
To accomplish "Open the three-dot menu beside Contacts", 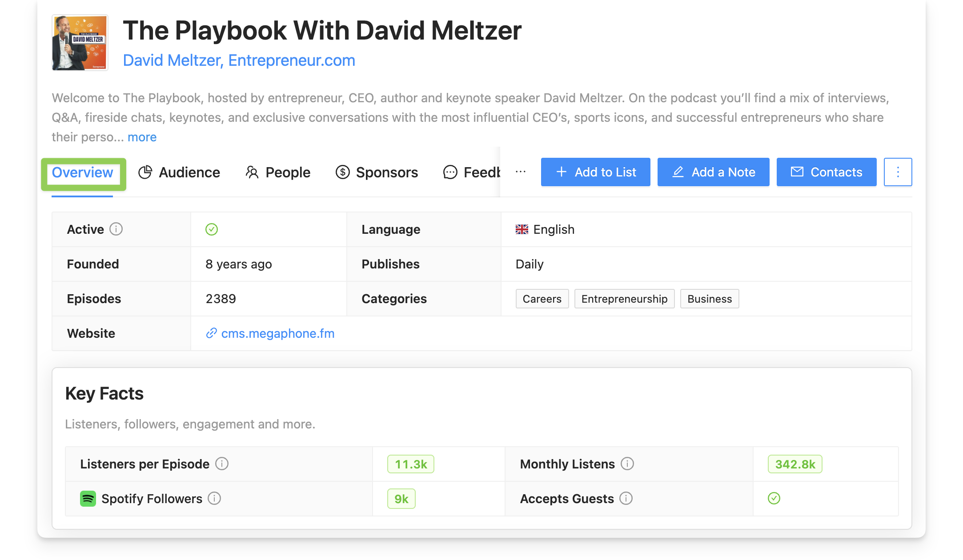I will [898, 172].
